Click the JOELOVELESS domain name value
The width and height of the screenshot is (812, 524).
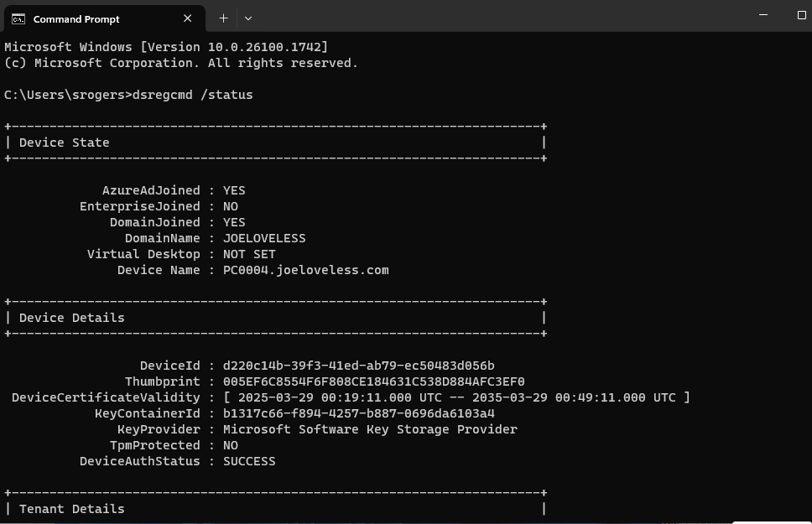(264, 238)
